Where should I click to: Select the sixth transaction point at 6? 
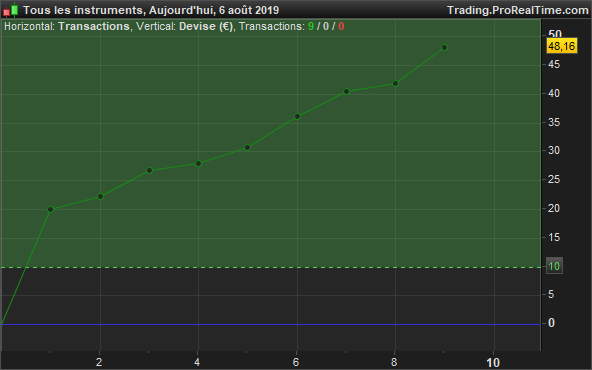297,116
